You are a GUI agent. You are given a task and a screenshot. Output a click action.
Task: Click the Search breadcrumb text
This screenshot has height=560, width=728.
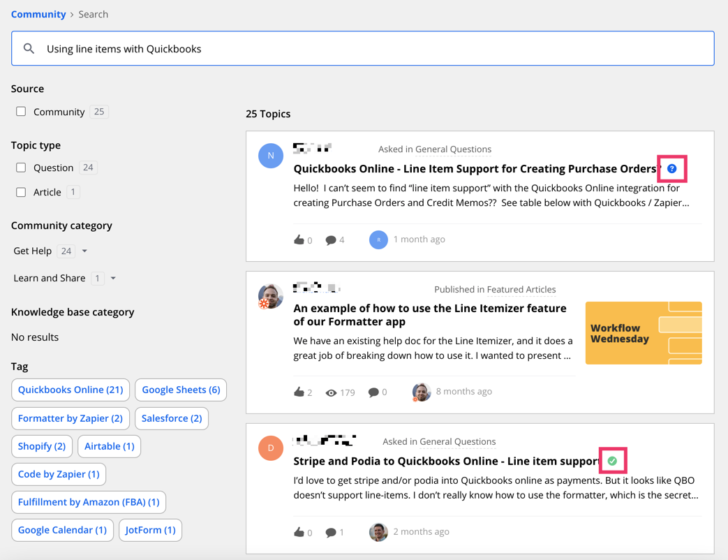click(94, 15)
